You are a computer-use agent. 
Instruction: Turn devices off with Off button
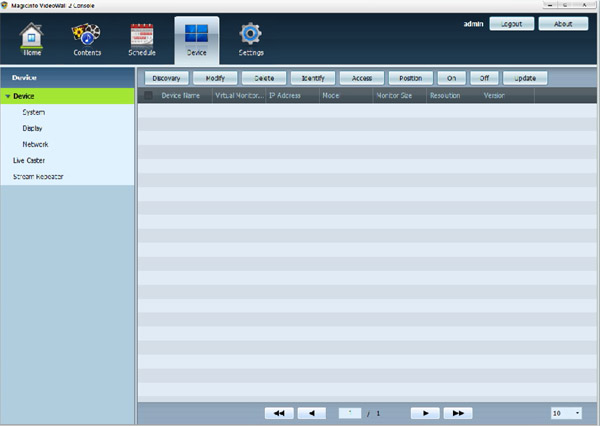coord(484,77)
